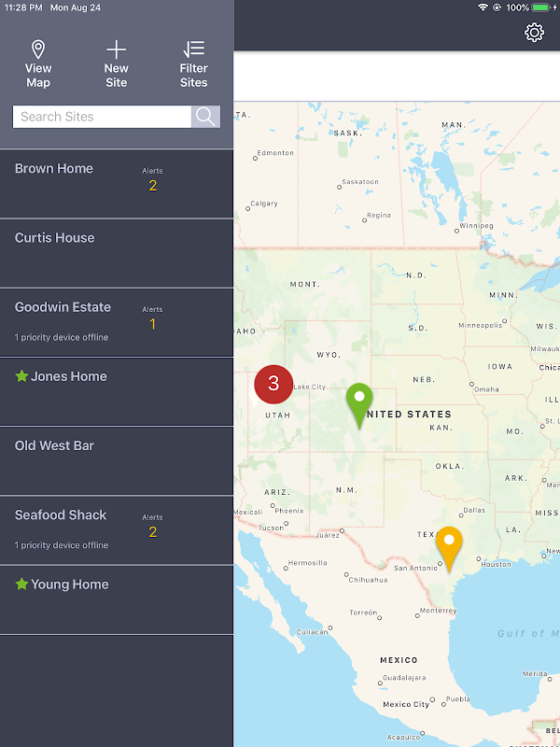Click the Phoenix label on map
This screenshot has height=747, width=560.
289,511
